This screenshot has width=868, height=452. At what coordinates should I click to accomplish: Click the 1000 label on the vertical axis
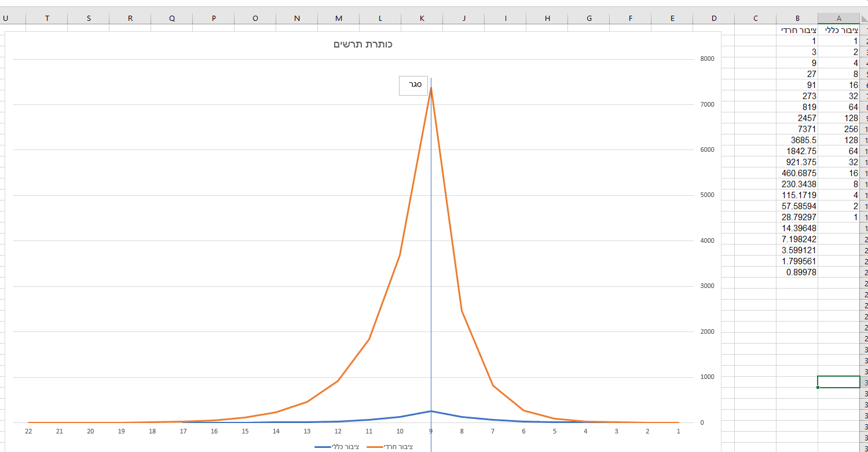(x=707, y=377)
